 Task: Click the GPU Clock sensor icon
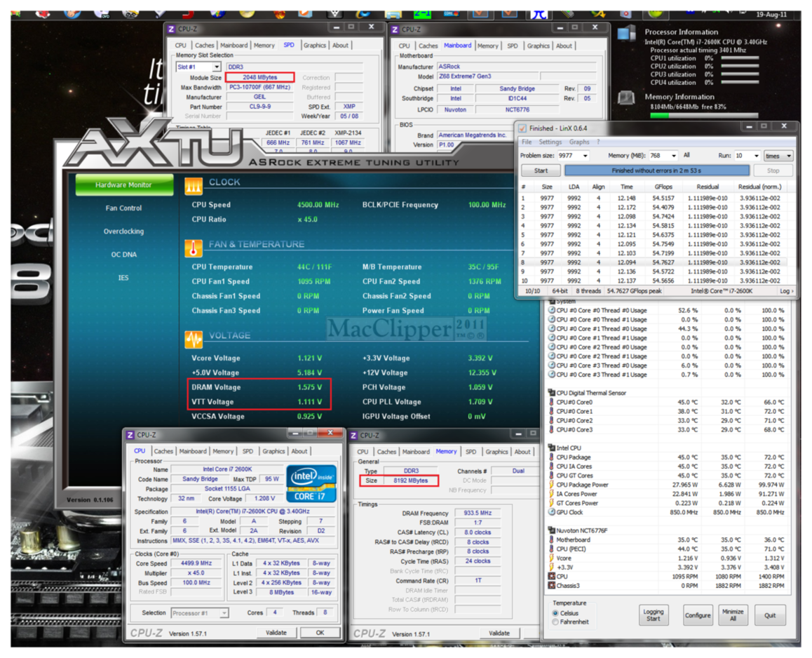pos(552,512)
